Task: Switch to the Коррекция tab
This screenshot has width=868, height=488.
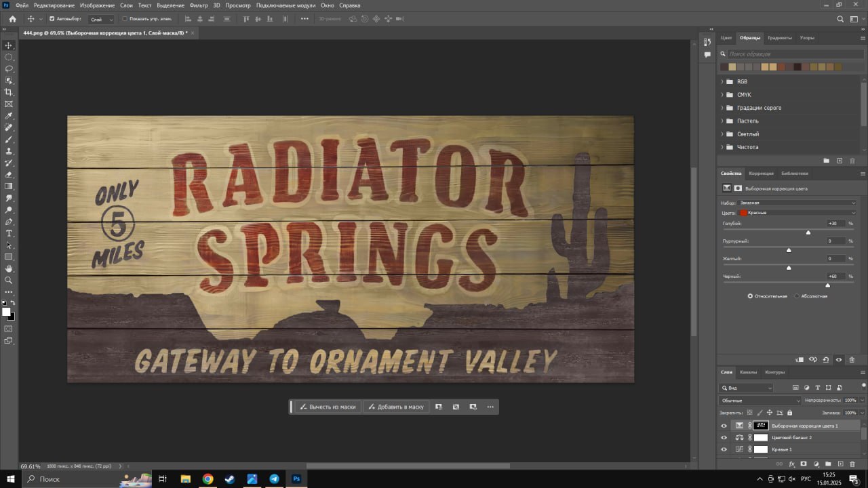Action: pyautogui.click(x=762, y=174)
